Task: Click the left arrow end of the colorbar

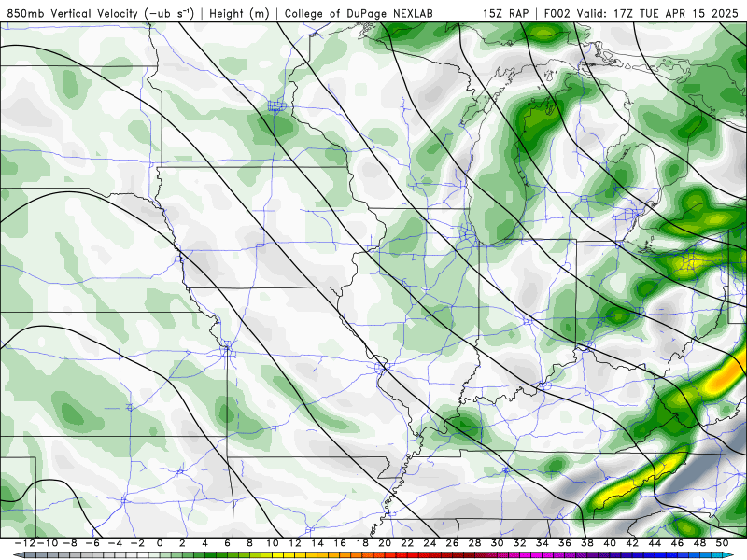Action: [19, 554]
